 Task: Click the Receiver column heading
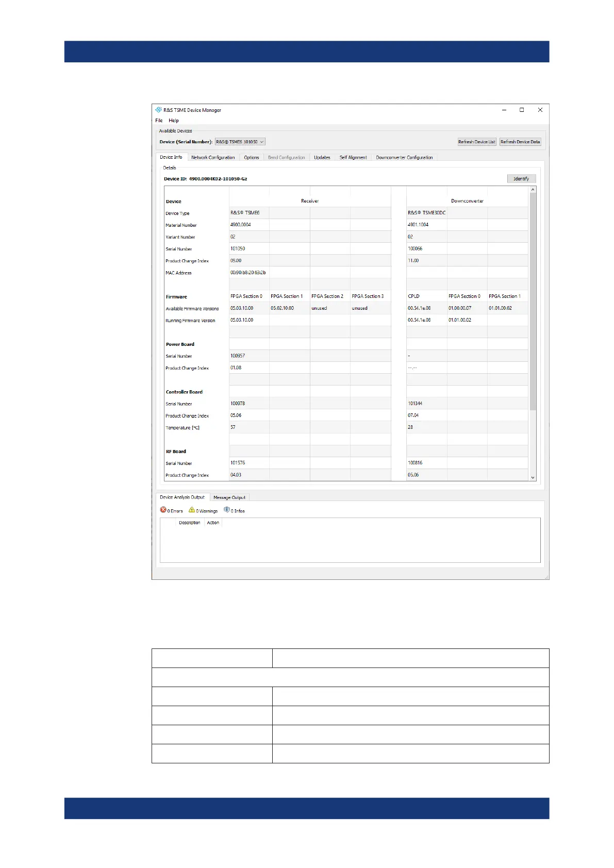[x=310, y=201]
